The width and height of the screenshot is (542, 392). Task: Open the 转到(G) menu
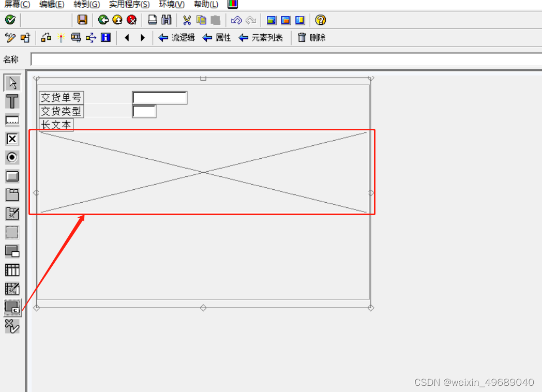tap(87, 4)
